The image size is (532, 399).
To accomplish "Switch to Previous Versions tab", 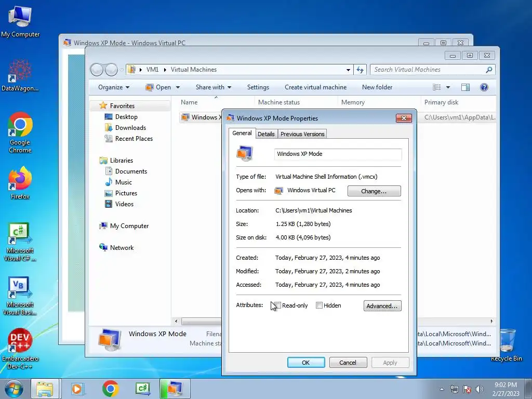I will coord(302,134).
